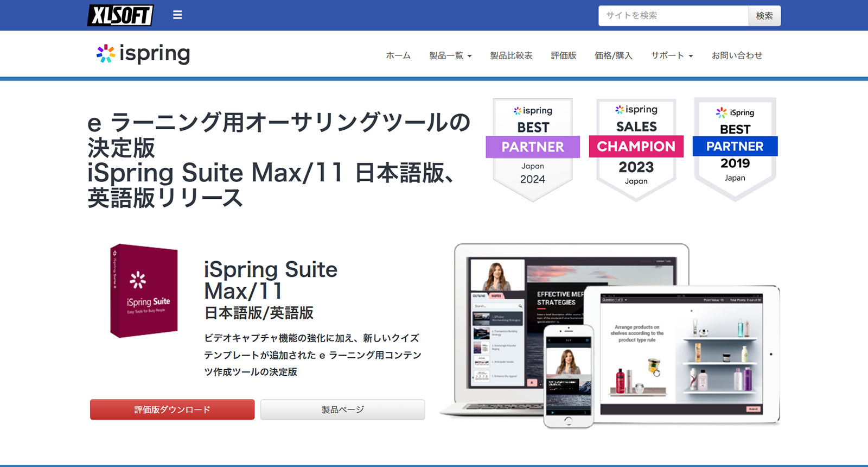Select the iSpring Suite Max/11 heading

tap(271, 280)
